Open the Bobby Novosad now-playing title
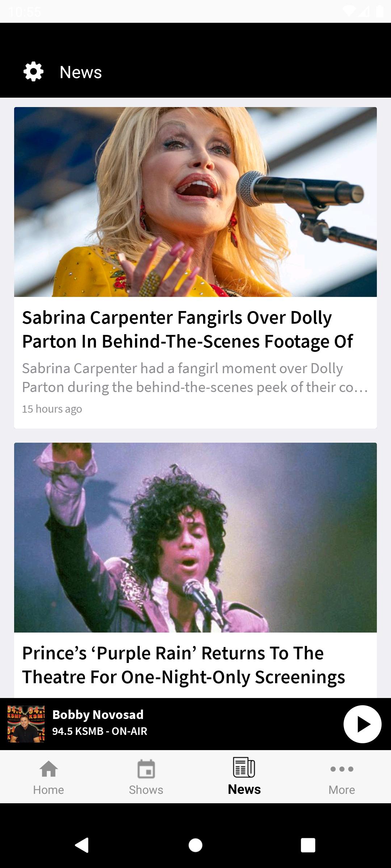The image size is (391, 868). pyautogui.click(x=98, y=715)
